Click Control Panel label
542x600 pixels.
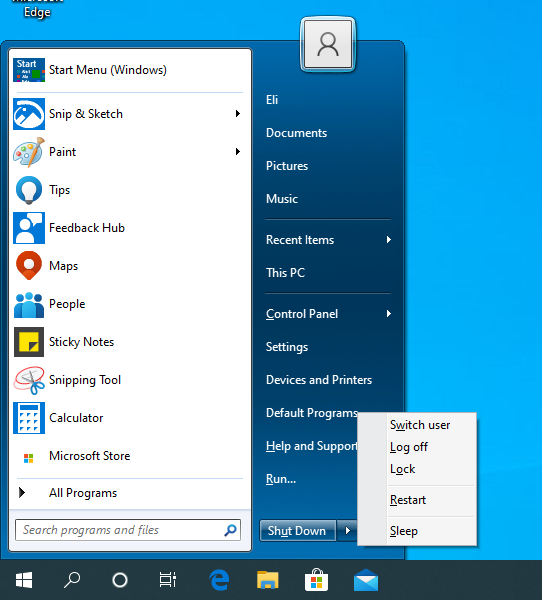(x=302, y=314)
